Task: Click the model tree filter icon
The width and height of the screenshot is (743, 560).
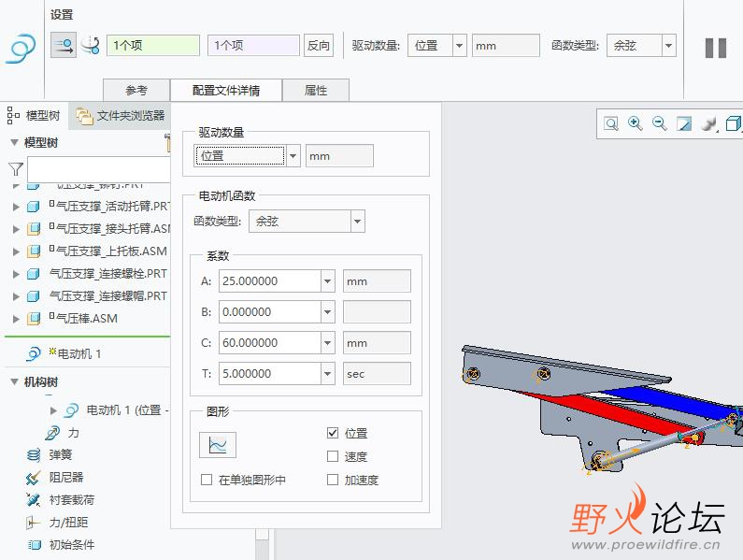Action: pos(15,169)
